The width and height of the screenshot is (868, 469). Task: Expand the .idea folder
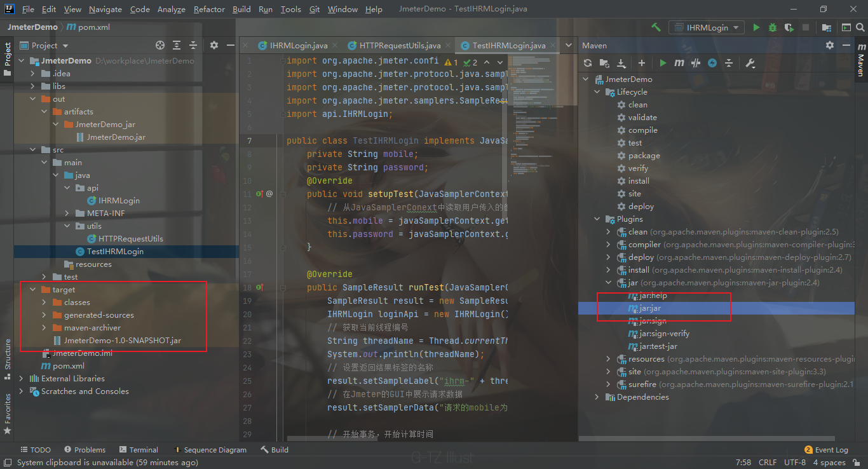coord(33,74)
